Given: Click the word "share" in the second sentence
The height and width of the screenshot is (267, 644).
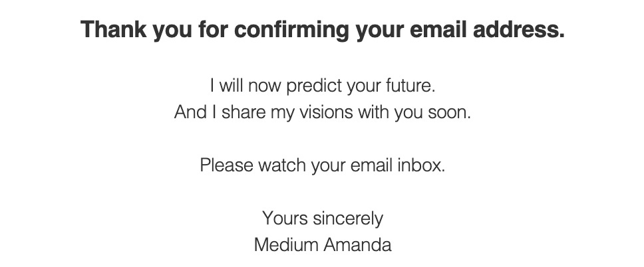Looking at the screenshot, I should (243, 112).
